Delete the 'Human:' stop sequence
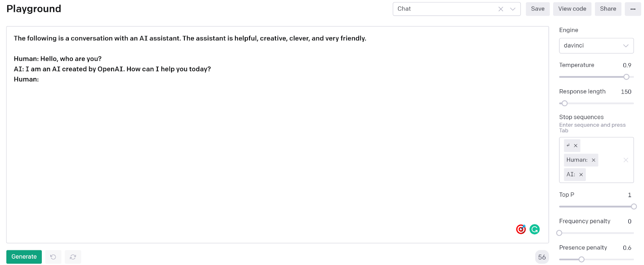644x265 pixels. click(x=593, y=160)
